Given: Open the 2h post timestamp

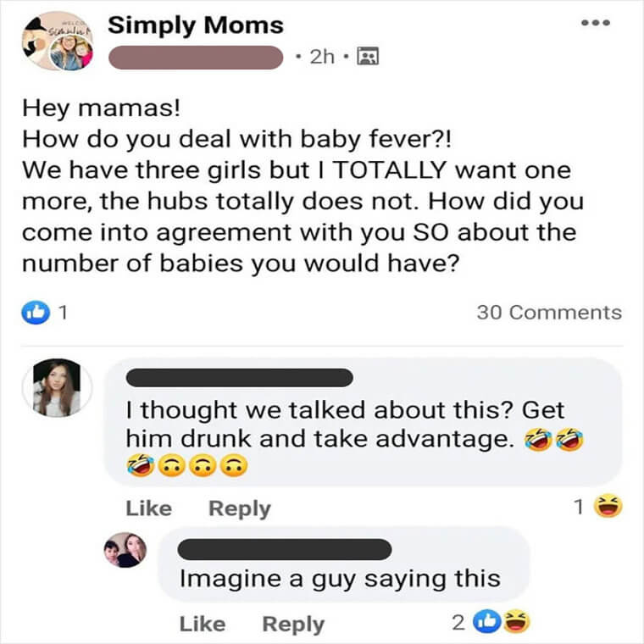Looking at the screenshot, I should pos(322,57).
